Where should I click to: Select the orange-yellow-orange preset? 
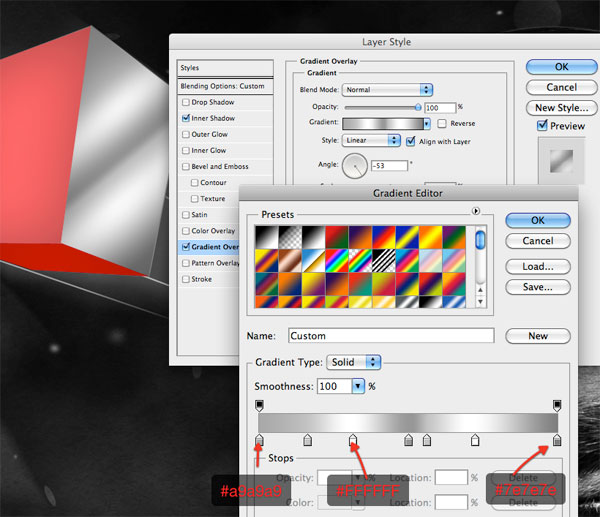point(430,237)
